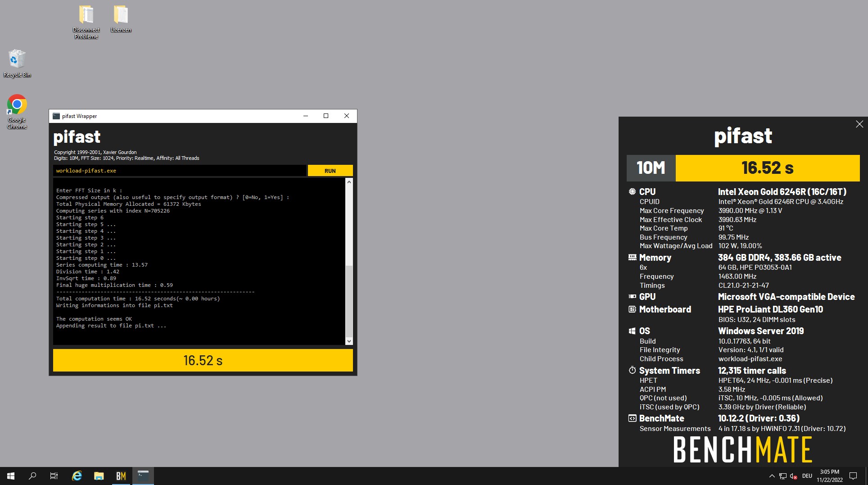Click the 16.52 s score in BenchMate panel
The width and height of the screenshot is (868, 485).
tap(768, 168)
